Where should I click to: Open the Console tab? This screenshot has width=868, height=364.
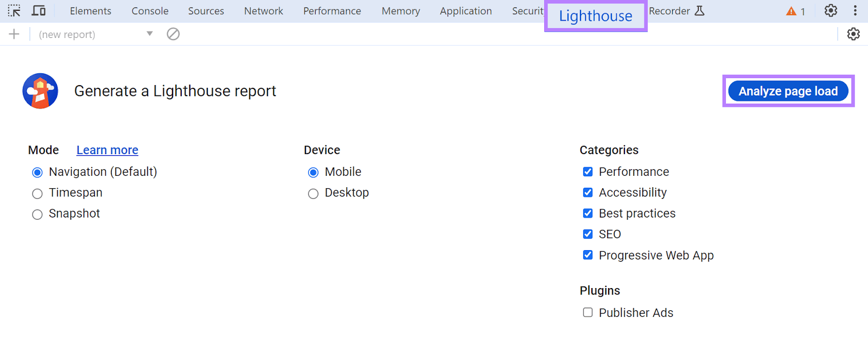[x=150, y=11]
